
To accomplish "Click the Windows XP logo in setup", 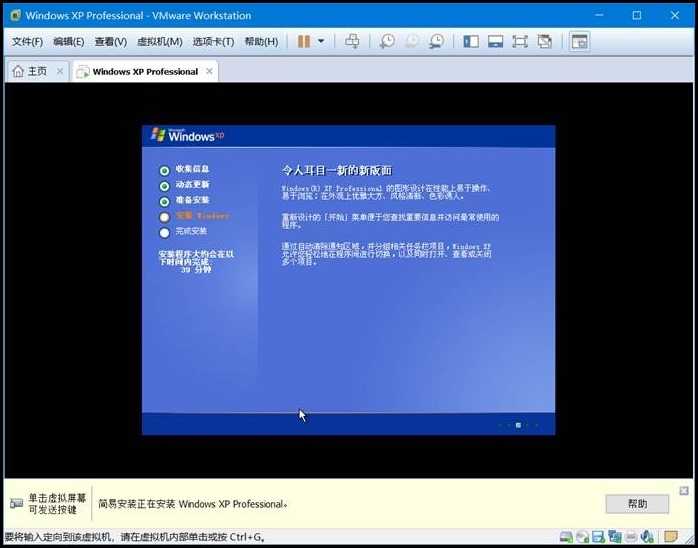I will coord(187,135).
